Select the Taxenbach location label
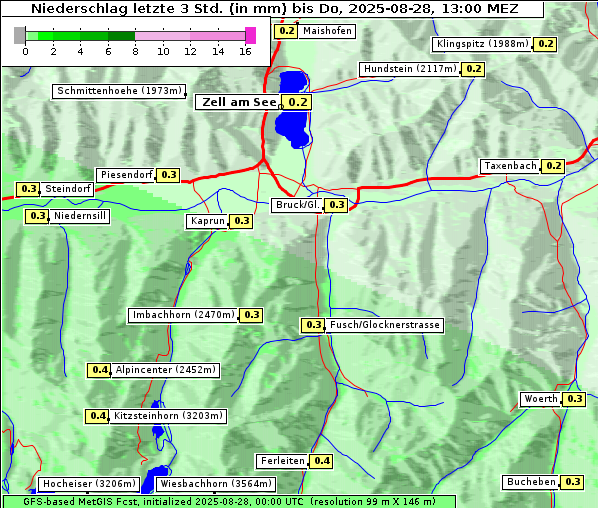598x508 pixels. point(510,166)
